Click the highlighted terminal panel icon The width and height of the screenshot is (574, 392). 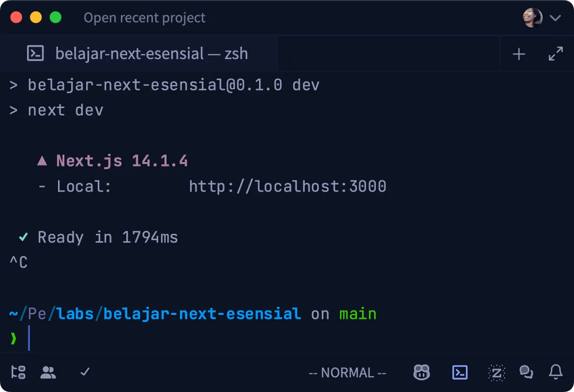point(459,372)
